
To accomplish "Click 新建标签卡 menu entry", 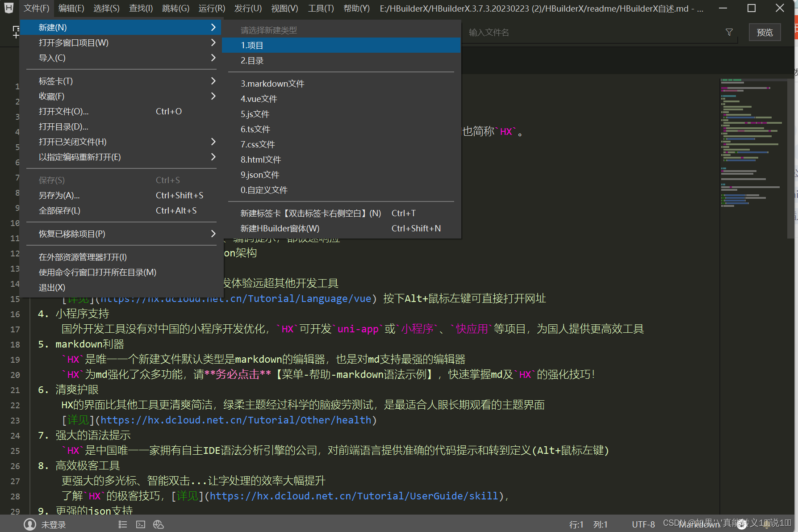I will point(341,213).
